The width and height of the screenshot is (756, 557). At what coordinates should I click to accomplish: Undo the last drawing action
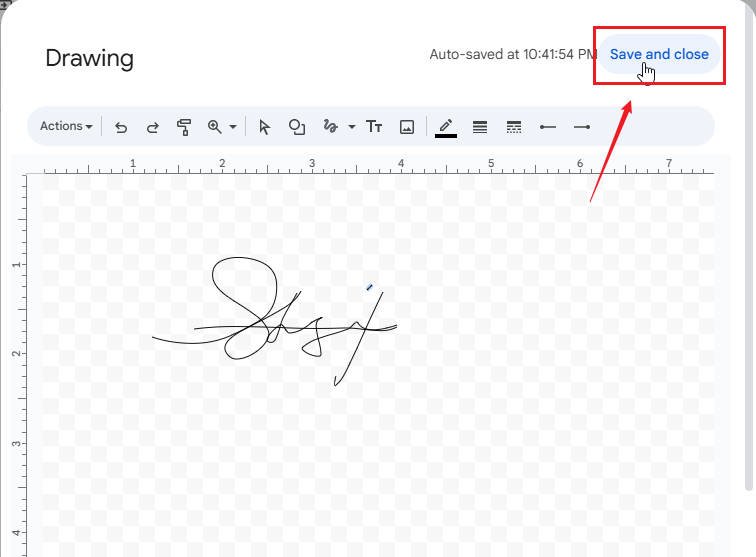pos(121,127)
